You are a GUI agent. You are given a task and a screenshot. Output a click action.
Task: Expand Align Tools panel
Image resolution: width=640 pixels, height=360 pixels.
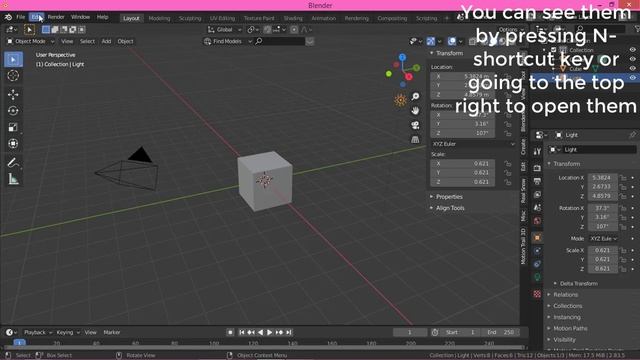[x=449, y=208]
